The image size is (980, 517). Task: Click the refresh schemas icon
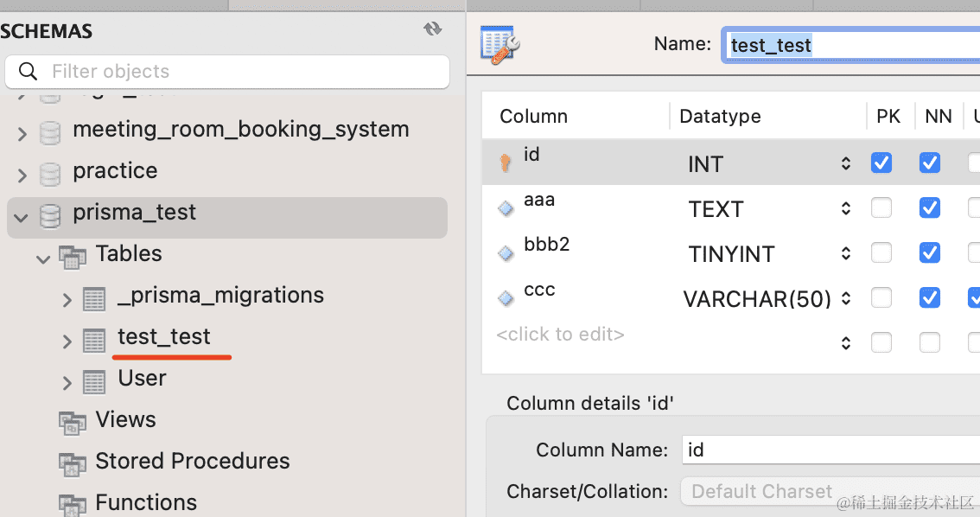(x=432, y=29)
